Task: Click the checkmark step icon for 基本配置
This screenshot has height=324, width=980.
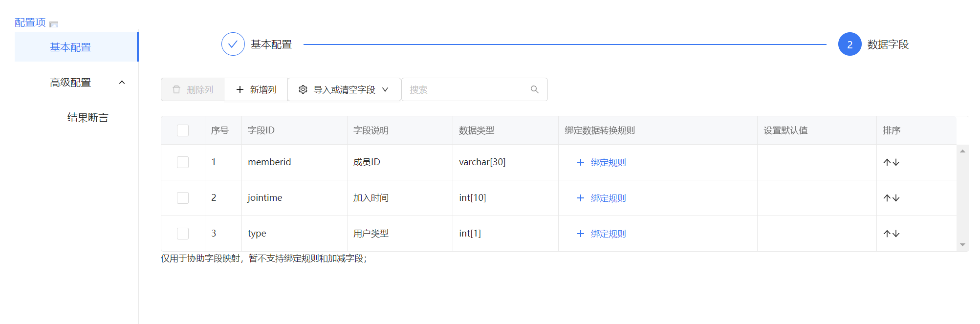Action: tap(233, 44)
